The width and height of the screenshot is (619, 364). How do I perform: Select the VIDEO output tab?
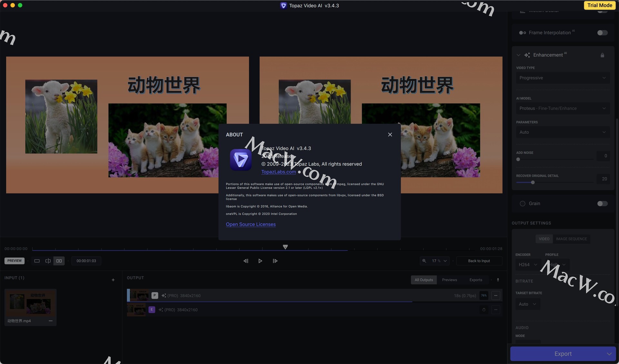point(544,239)
